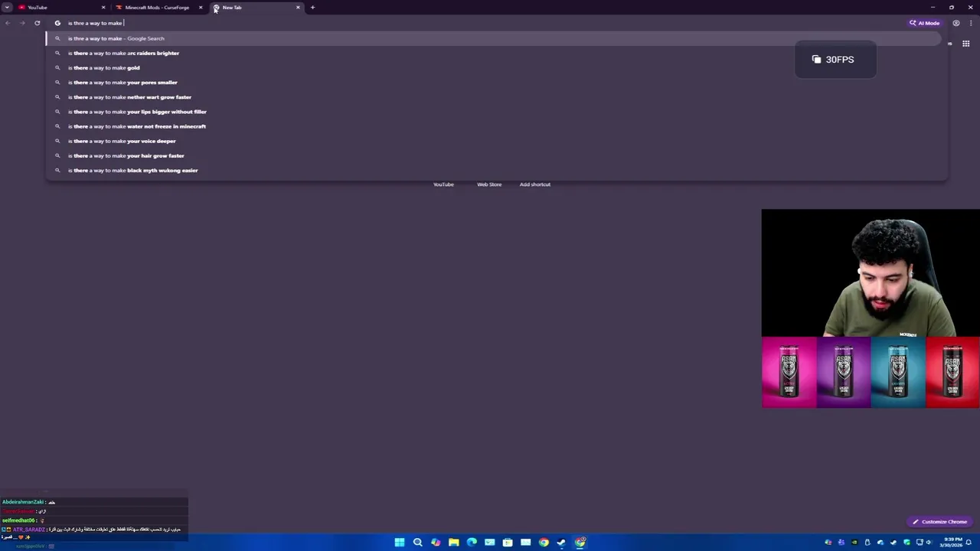Select the New Tab browser tab
The height and width of the screenshot is (551, 980).
[256, 8]
